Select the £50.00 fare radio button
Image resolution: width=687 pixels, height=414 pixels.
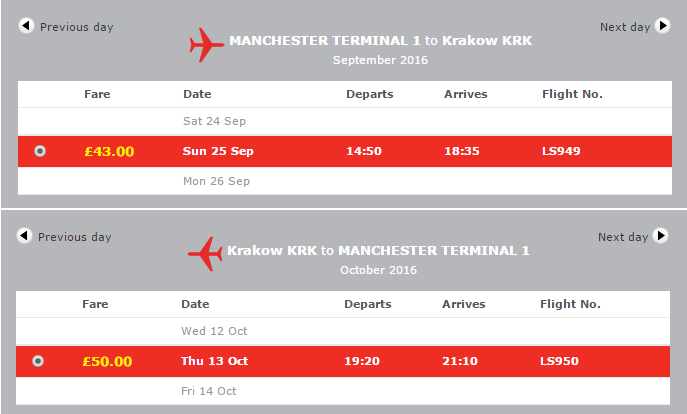pos(38,361)
